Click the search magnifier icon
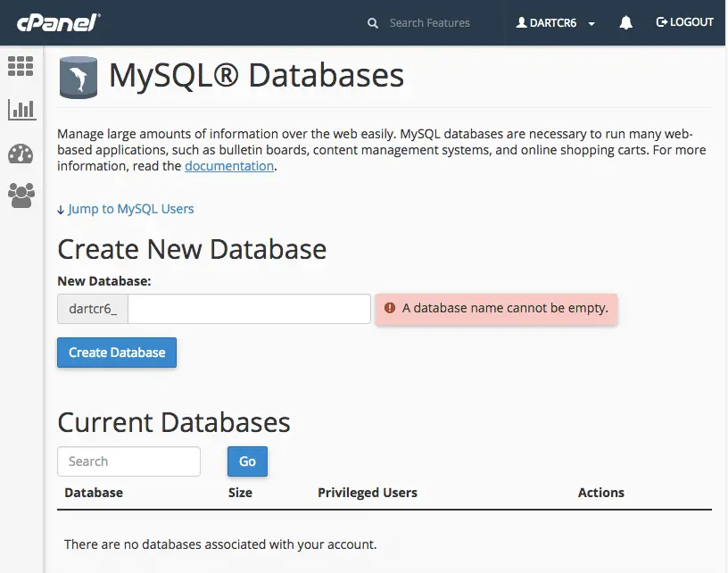The width and height of the screenshot is (728, 573). [372, 22]
